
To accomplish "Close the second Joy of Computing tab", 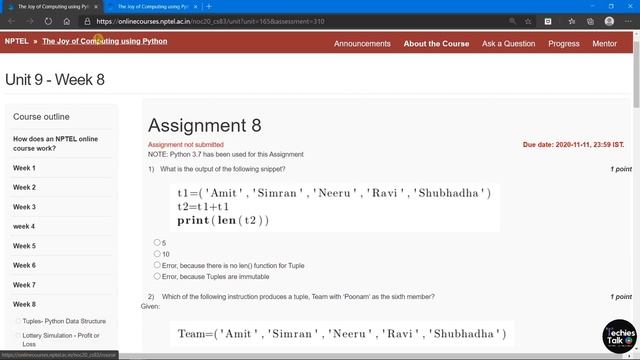I will click(196, 7).
